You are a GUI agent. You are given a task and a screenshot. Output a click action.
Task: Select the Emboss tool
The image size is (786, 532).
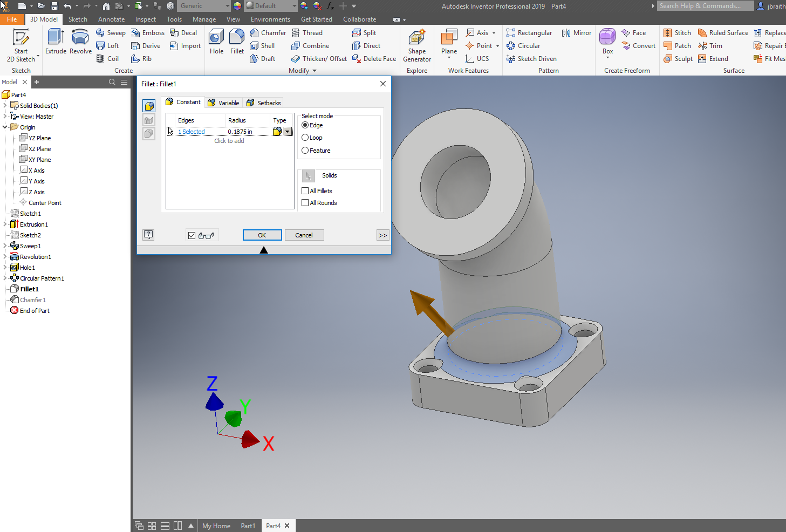148,33
